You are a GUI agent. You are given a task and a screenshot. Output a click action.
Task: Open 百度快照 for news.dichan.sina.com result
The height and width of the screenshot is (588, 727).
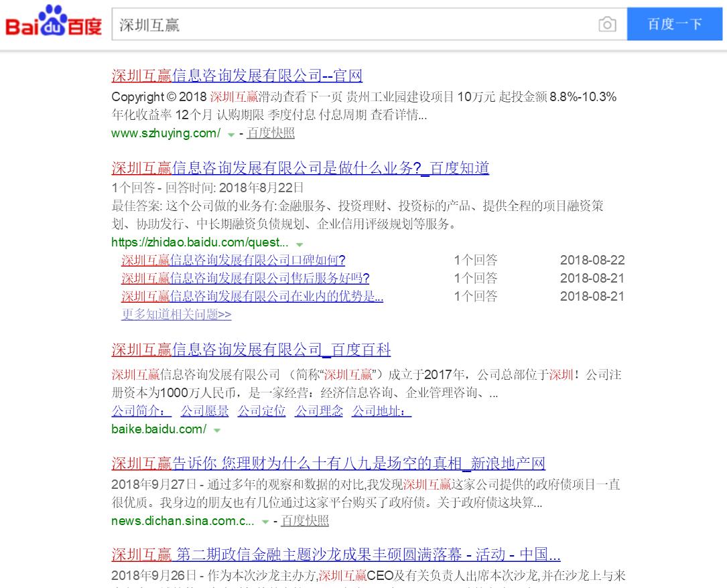(x=305, y=521)
